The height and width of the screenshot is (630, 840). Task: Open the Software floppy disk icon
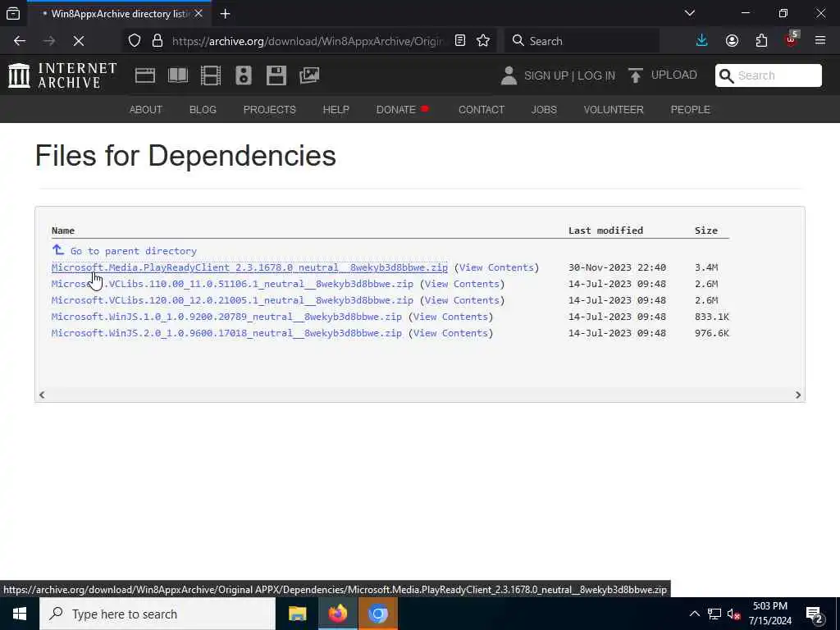pyautogui.click(x=276, y=75)
